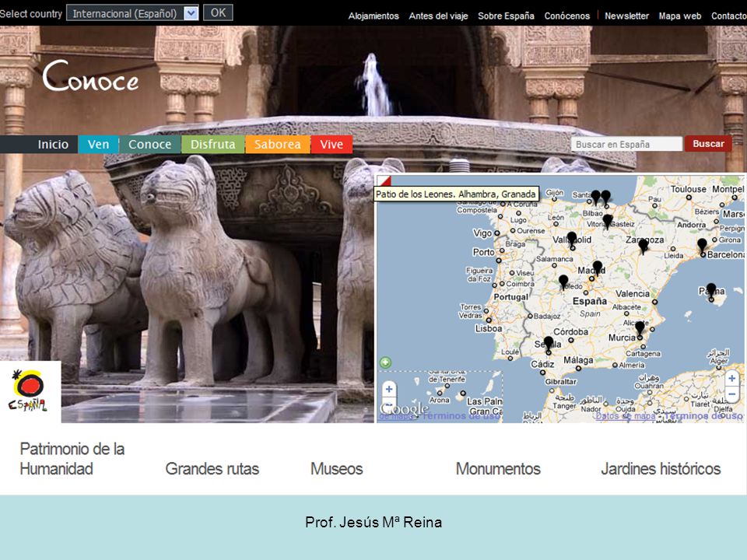747x560 pixels.
Task: Select the Saborea tab
Action: tap(277, 145)
